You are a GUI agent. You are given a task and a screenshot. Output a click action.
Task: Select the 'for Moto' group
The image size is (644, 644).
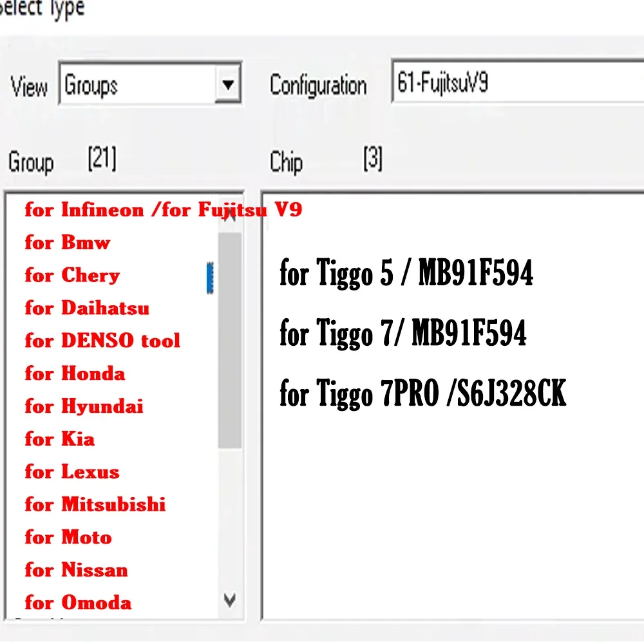tap(68, 537)
